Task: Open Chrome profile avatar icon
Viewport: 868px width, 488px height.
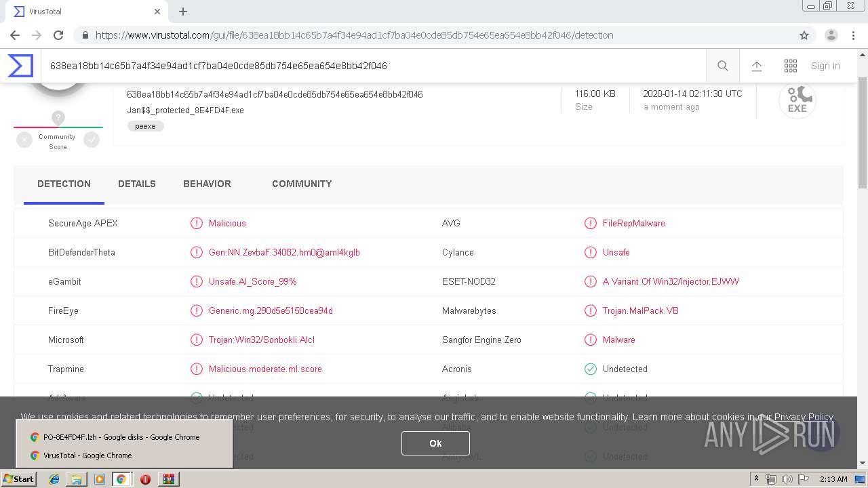Action: 831,35
